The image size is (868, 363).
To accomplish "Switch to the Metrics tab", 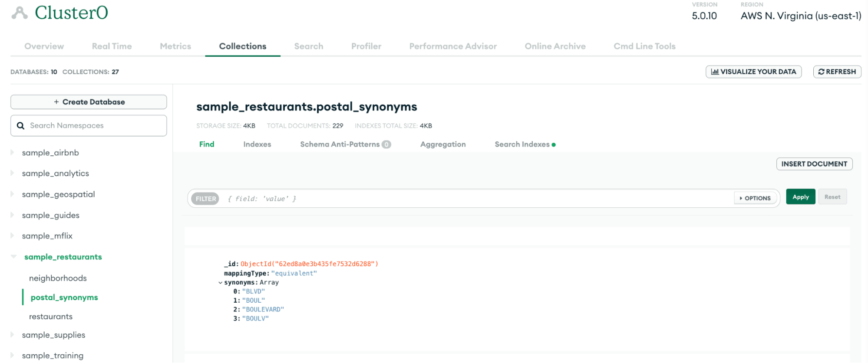I will click(x=175, y=46).
